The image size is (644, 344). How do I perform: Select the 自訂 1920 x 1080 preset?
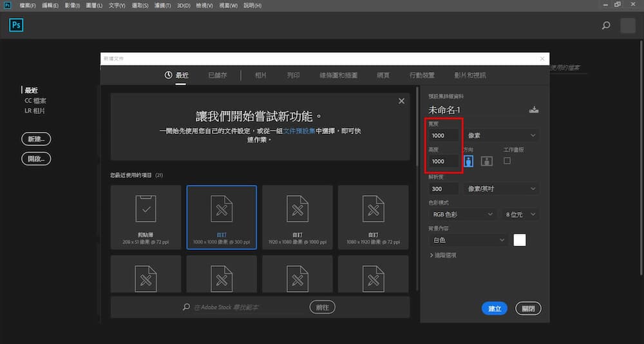[298, 217]
